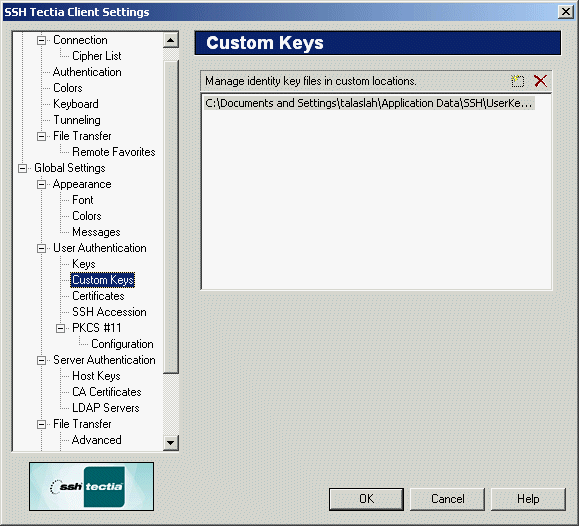Close the SSH Tectia Client Settings dialog
This screenshot has width=579, height=526.
click(x=566, y=12)
